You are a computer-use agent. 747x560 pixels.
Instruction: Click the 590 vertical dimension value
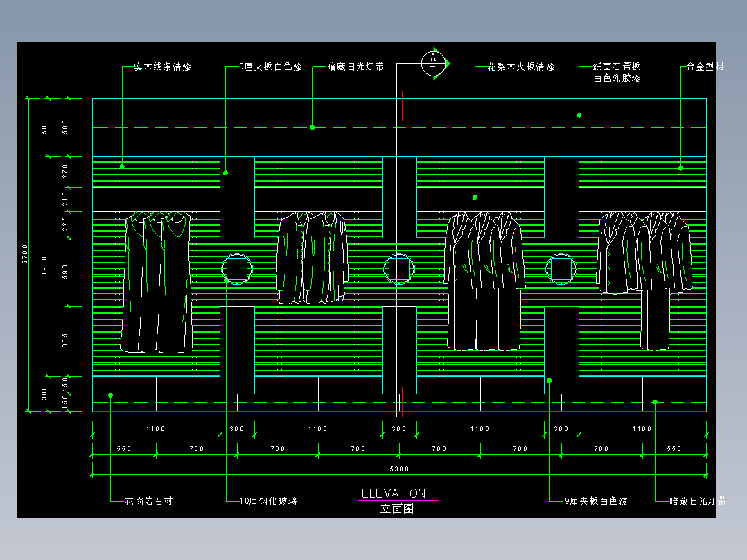[65, 272]
